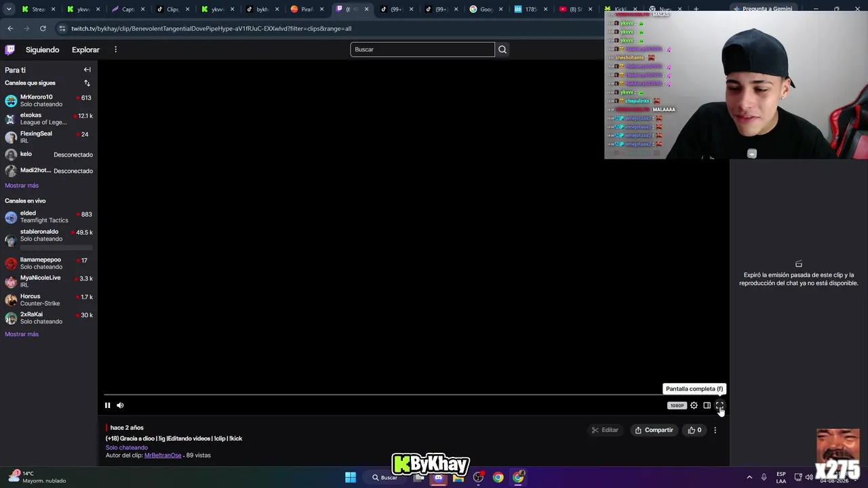The image size is (868, 488).
Task: Close the active Twitch tab
Action: 367,9
